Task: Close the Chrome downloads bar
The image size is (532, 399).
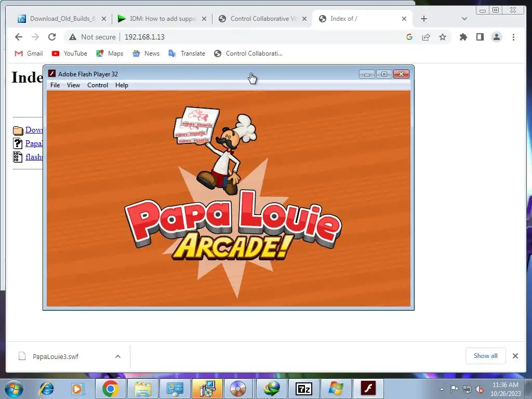Action: tap(515, 356)
